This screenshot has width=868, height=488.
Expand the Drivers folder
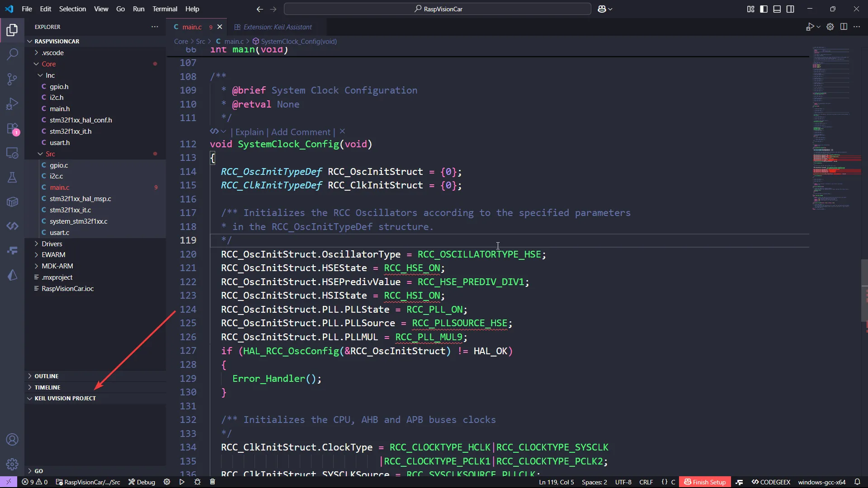click(52, 244)
